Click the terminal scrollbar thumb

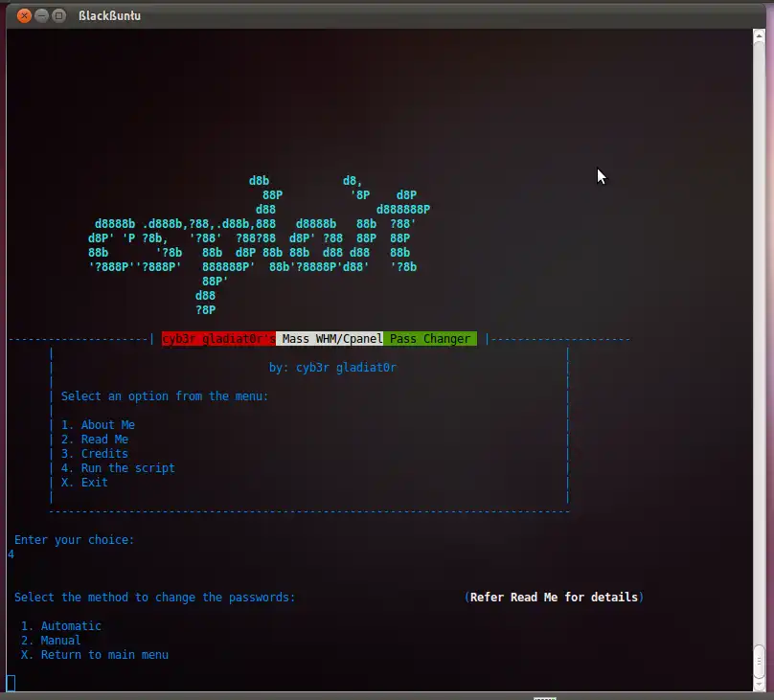[759, 661]
